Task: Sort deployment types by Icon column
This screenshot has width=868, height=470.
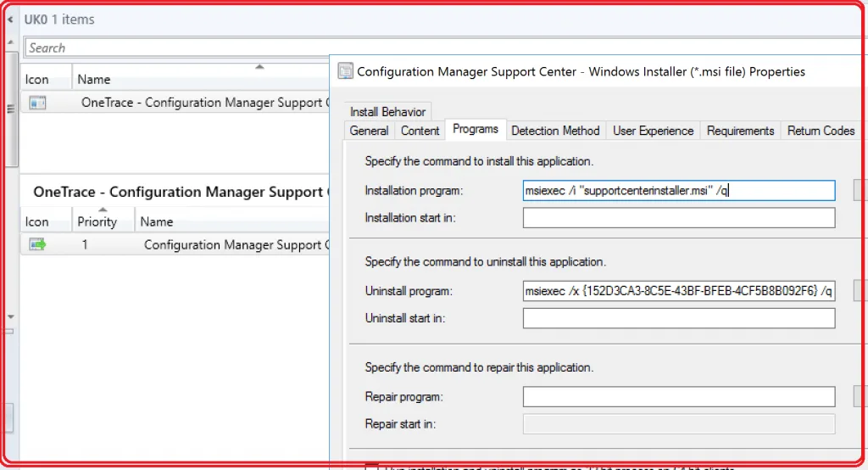Action: [47, 221]
